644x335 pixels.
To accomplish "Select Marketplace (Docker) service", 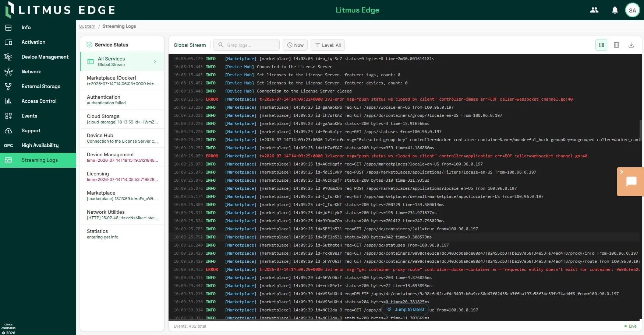I will click(122, 81).
